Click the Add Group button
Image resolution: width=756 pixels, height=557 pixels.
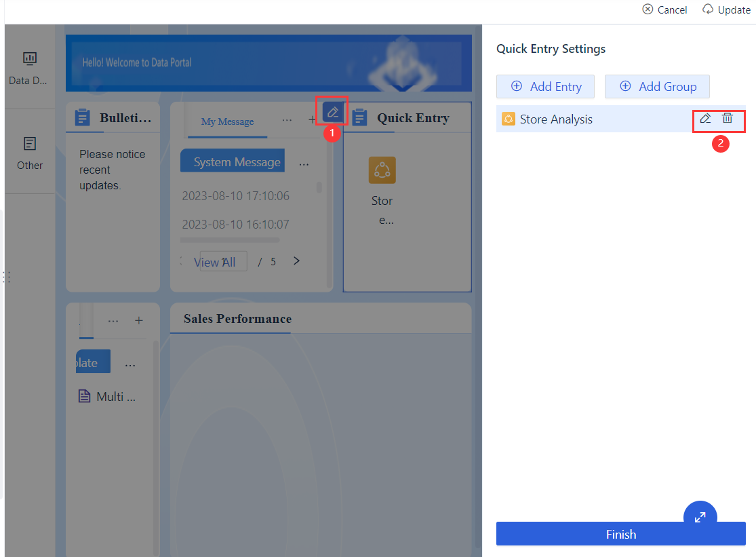[657, 86]
